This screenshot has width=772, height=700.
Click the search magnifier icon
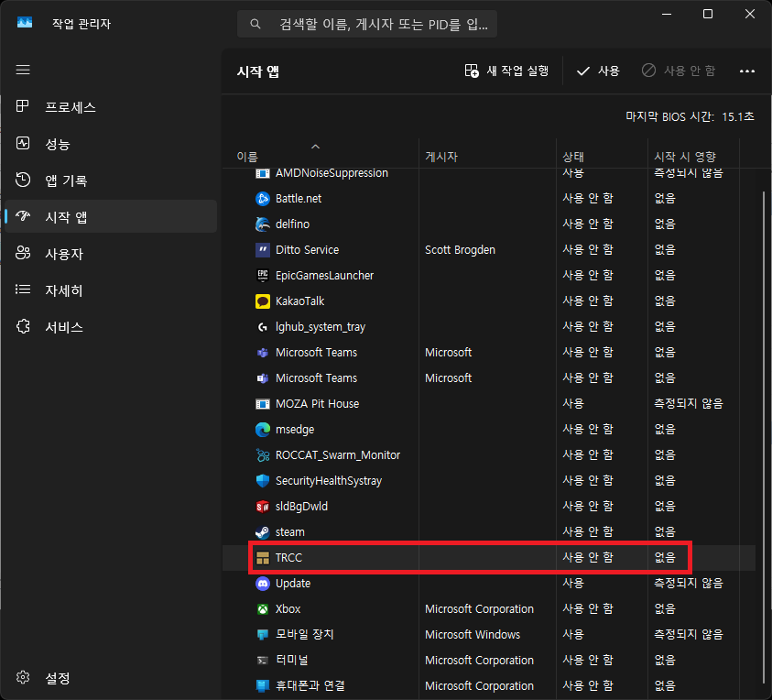click(255, 24)
